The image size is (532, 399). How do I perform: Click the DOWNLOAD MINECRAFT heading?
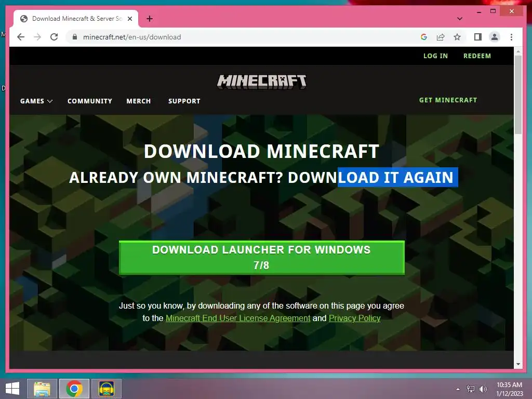(261, 151)
